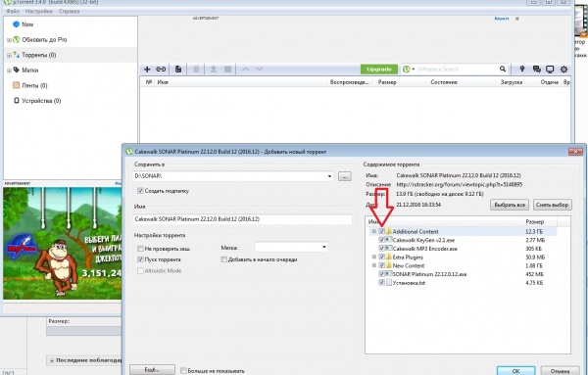The height and width of the screenshot is (375, 588).
Task: Open the search engine selector dropdown
Action: (409, 70)
